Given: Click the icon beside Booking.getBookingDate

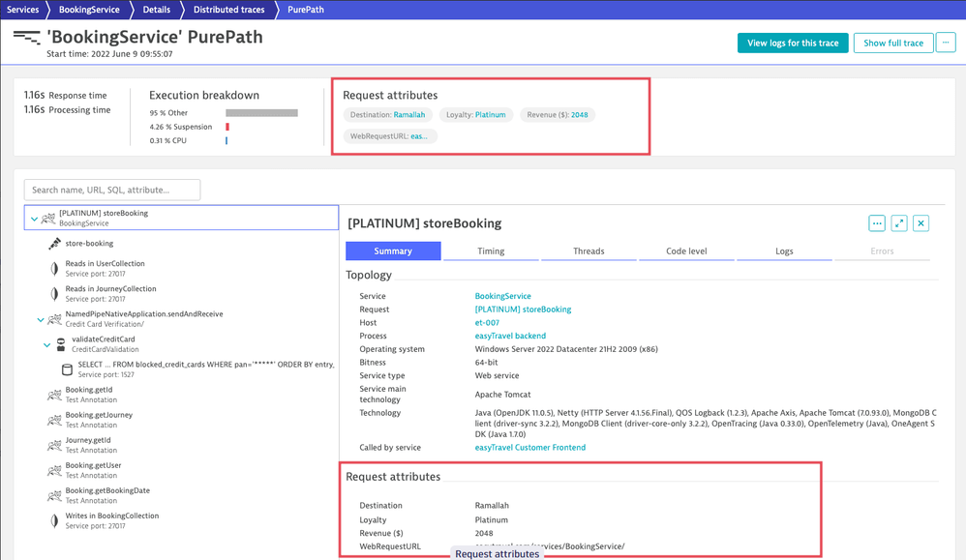Looking at the screenshot, I should [55, 496].
